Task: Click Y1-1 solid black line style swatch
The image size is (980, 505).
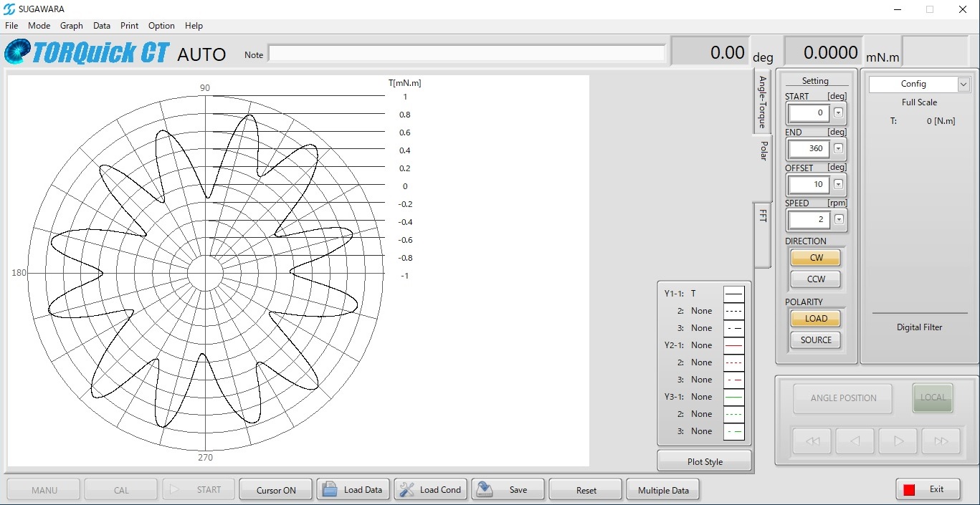Action: tap(733, 294)
